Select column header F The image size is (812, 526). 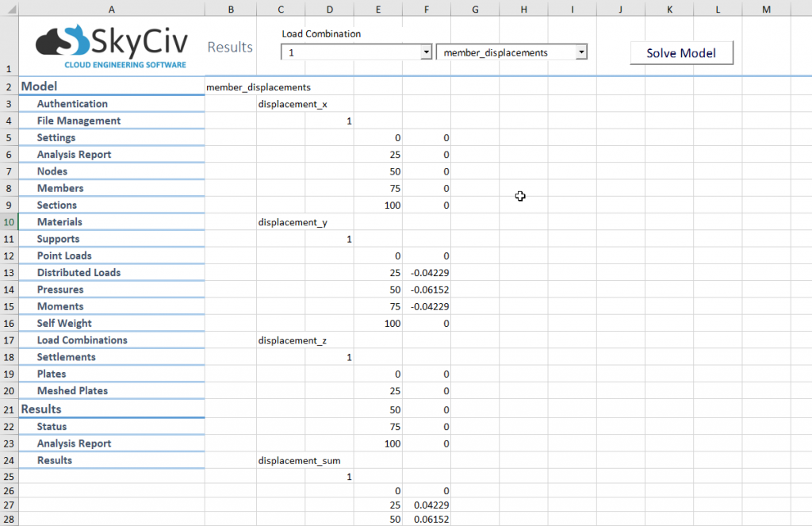coord(427,9)
